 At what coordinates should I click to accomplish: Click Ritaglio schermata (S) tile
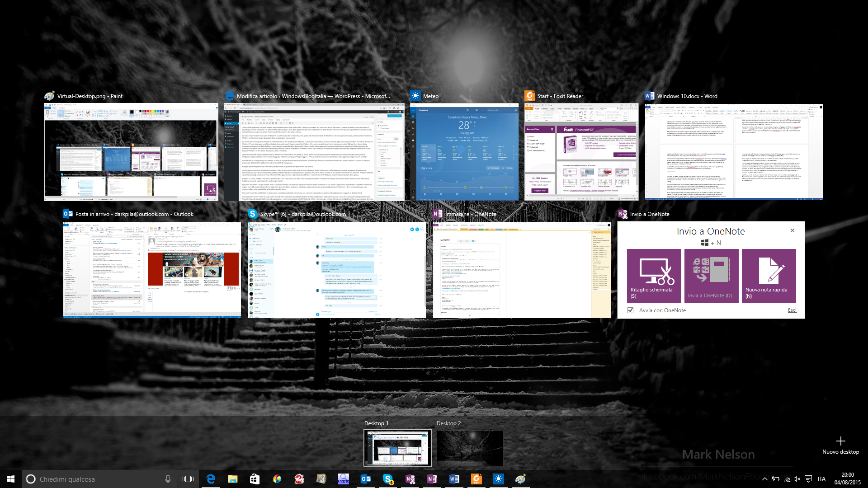coord(654,276)
